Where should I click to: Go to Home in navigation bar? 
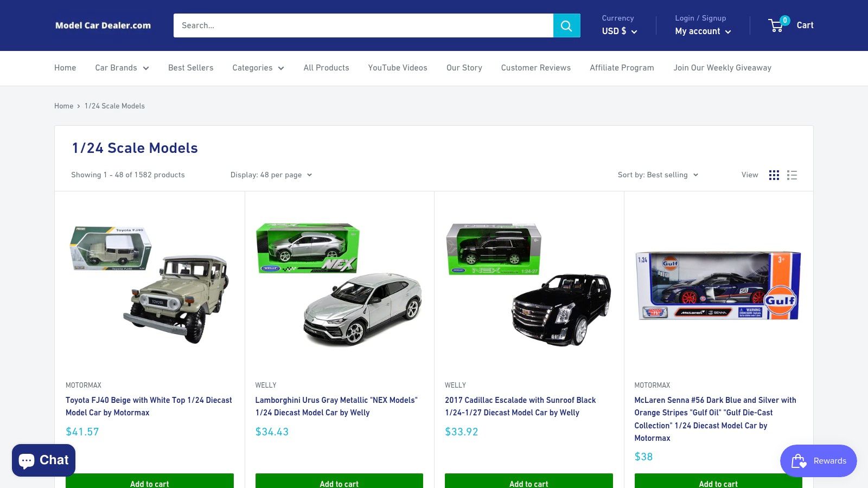[x=65, y=68]
